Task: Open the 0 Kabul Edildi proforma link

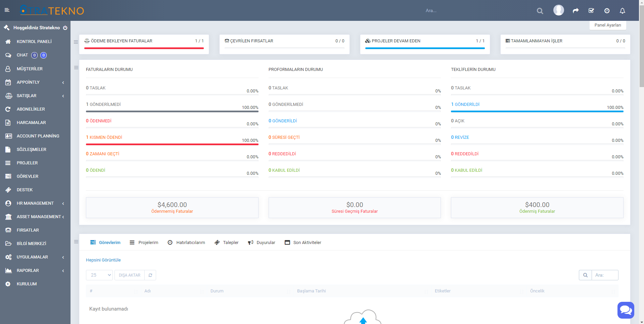Action: (x=284, y=170)
